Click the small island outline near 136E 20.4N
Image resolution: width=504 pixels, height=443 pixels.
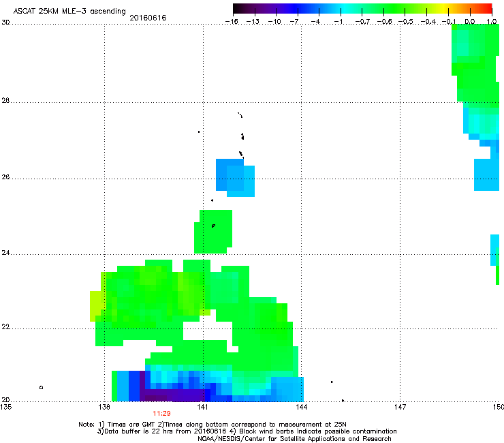41,387
